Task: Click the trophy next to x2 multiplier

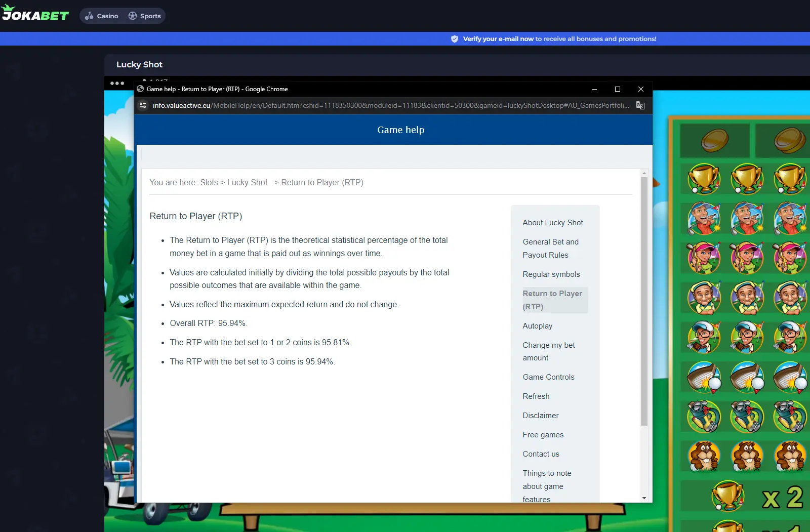Action: pos(727,496)
